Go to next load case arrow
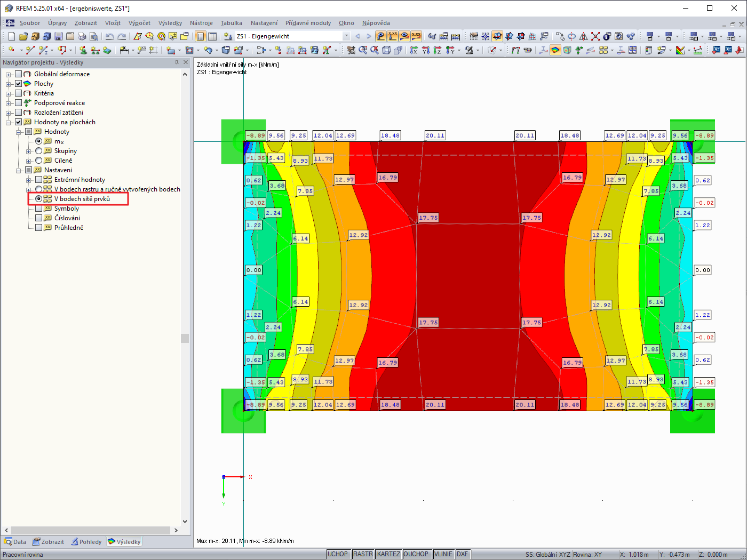The width and height of the screenshot is (747, 560). tap(369, 36)
